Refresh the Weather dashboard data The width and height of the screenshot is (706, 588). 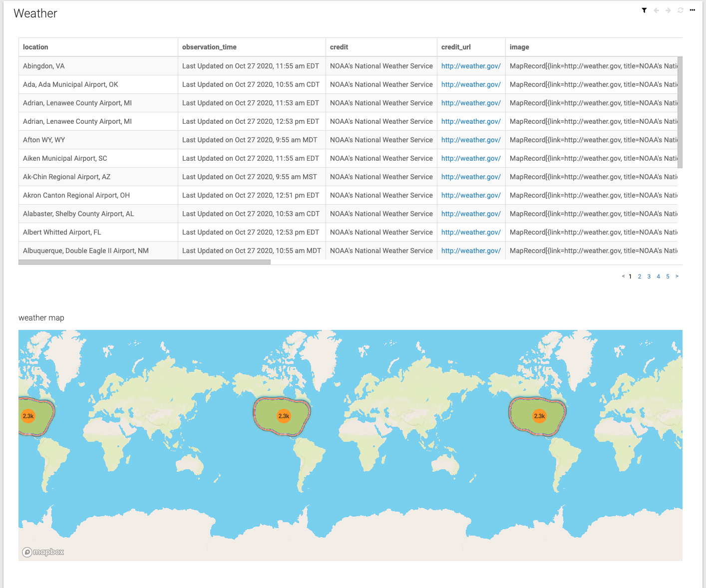coord(680,10)
